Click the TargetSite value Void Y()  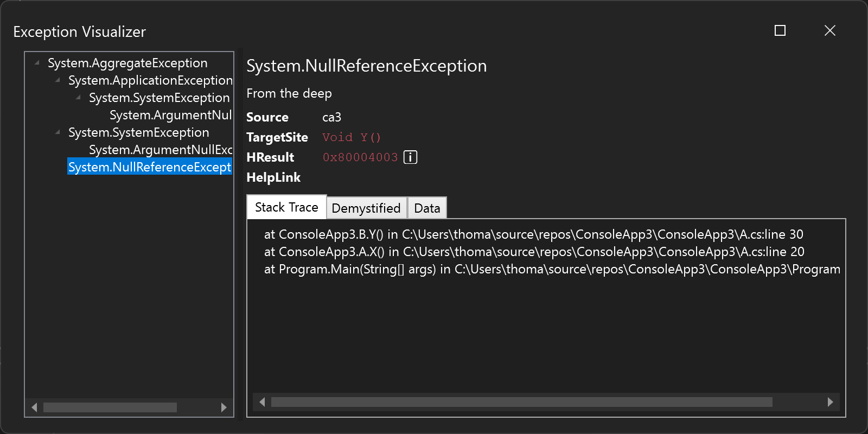pyautogui.click(x=352, y=137)
